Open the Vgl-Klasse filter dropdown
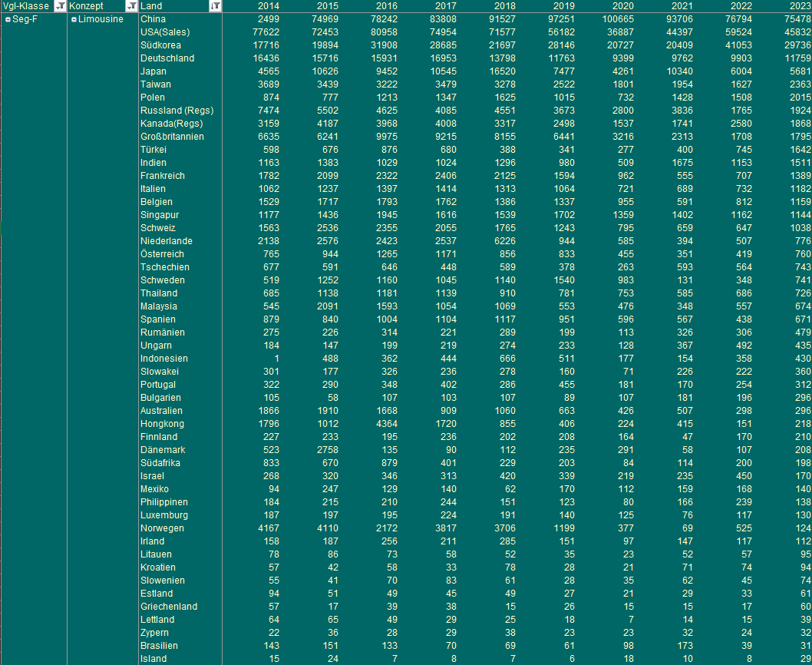The width and height of the screenshot is (812, 665). (x=60, y=6)
